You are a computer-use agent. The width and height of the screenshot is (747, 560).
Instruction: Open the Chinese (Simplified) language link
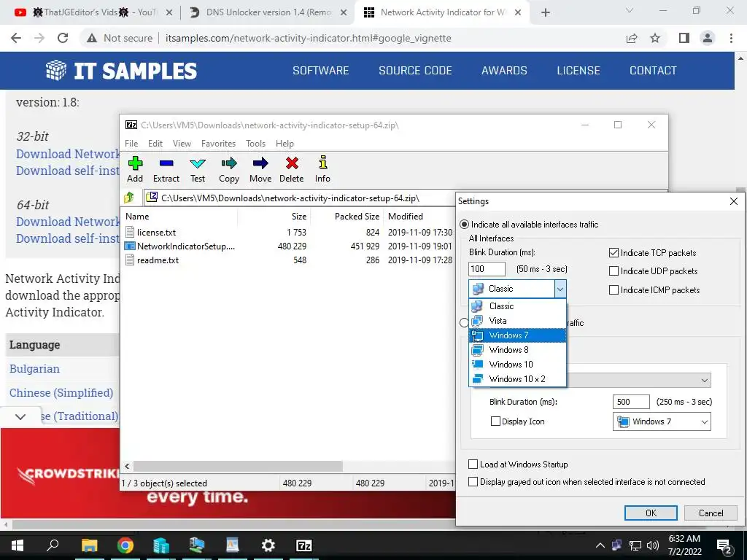pos(61,393)
